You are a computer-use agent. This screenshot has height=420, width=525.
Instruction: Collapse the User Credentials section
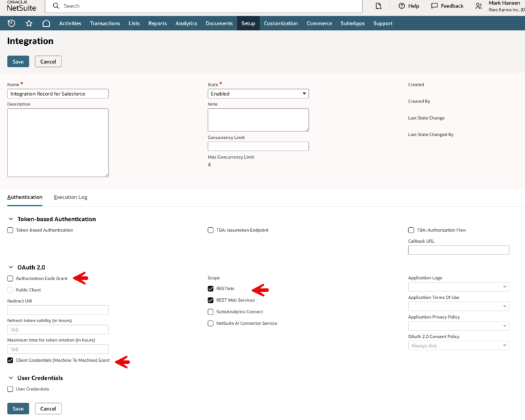(11, 378)
